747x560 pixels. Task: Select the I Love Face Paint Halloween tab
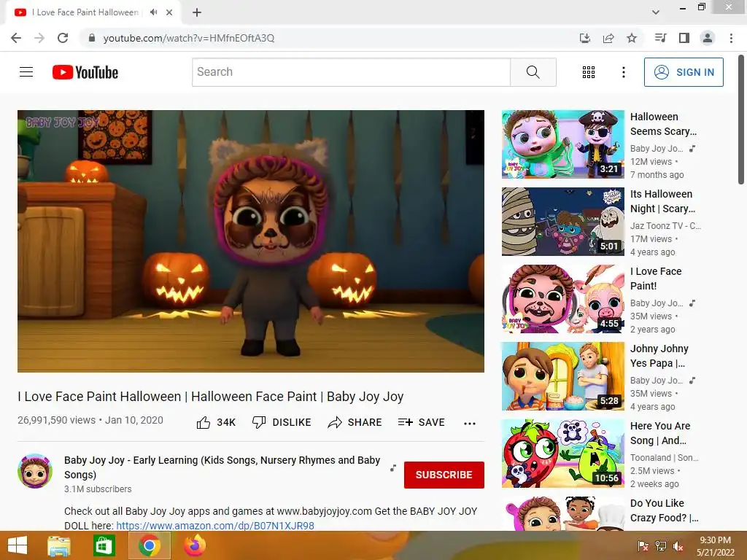(86, 12)
